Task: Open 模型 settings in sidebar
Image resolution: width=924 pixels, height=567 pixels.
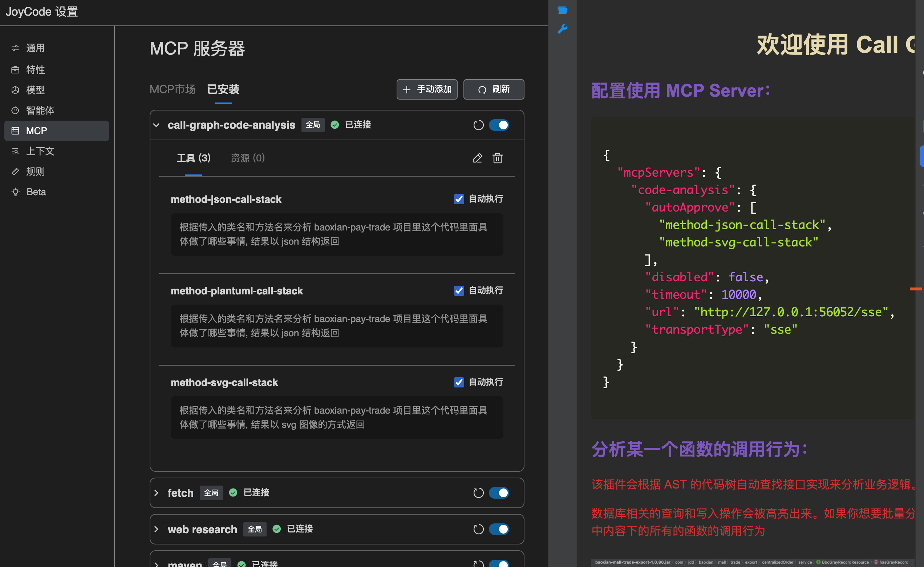Action: coord(35,90)
